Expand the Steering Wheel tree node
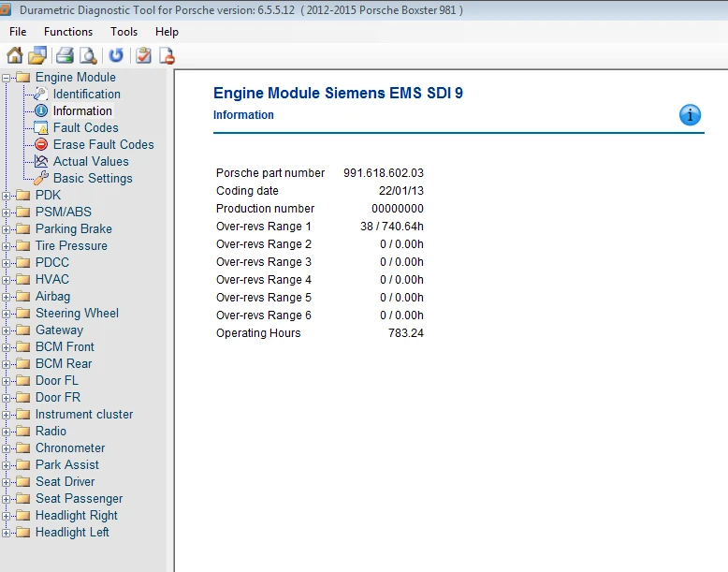This screenshot has height=572, width=728. point(6,315)
